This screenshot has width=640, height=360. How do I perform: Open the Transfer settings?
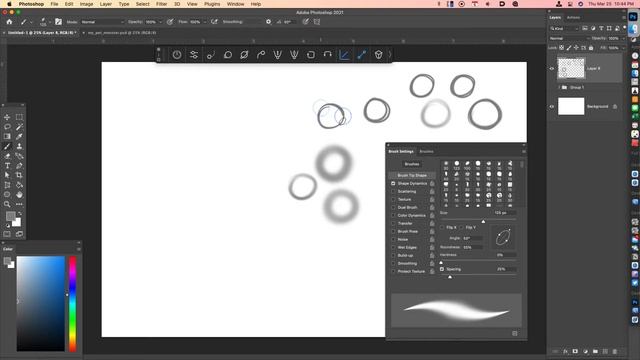405,223
